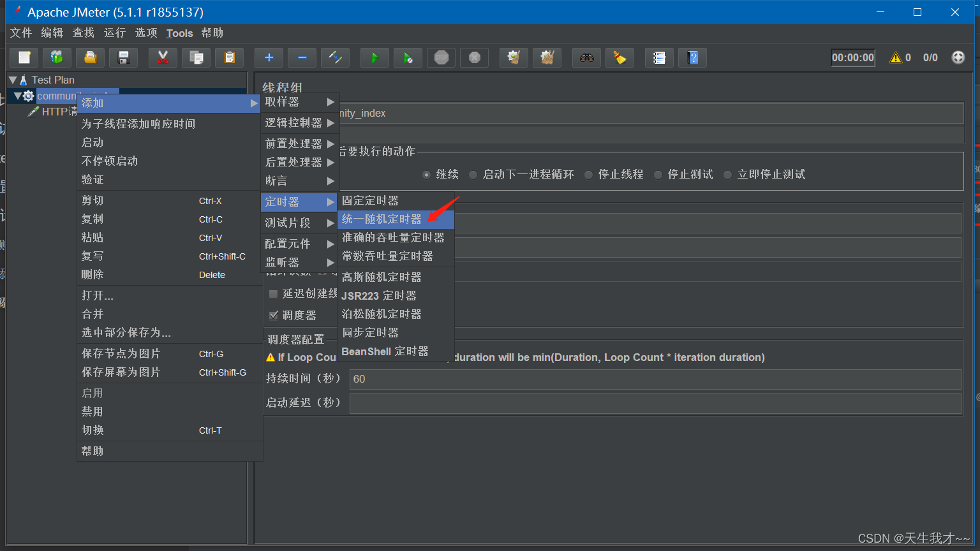
Task: Expand the 断言 submenu
Action: click(300, 181)
